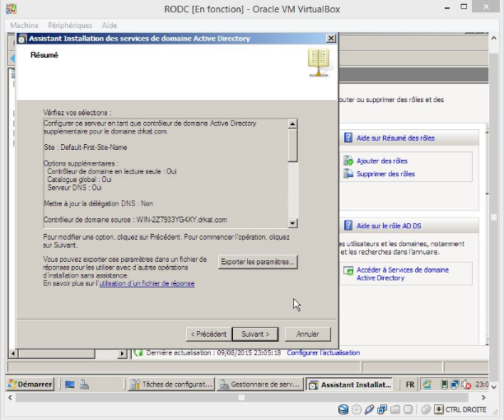Click 'Ajouter des rôles' in Server Manager
The width and height of the screenshot is (504, 420).
382,161
